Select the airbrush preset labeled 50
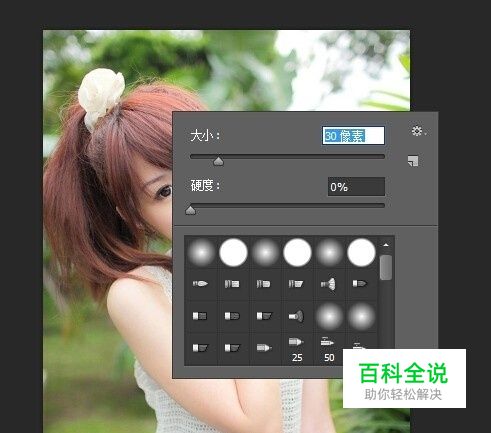The height and width of the screenshot is (433, 491). coord(328,350)
